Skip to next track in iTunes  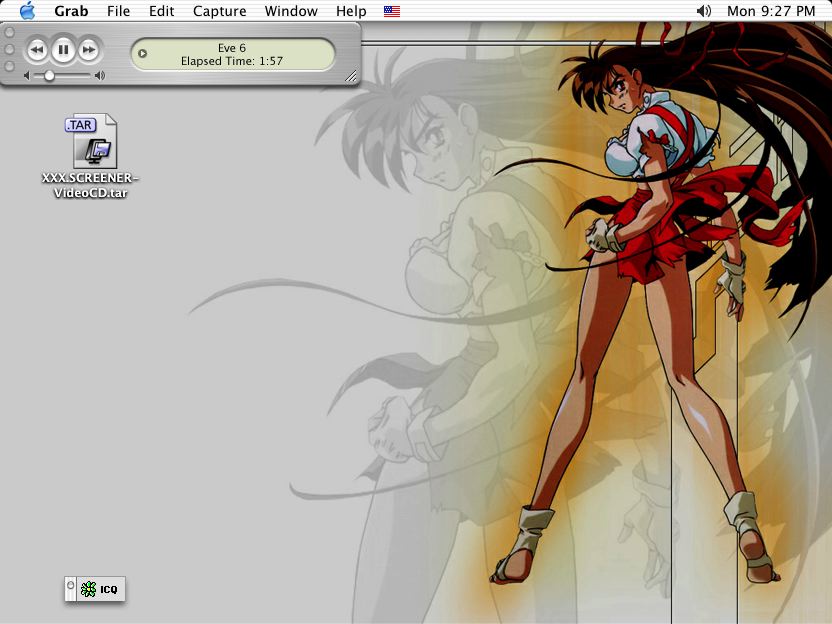[89, 50]
